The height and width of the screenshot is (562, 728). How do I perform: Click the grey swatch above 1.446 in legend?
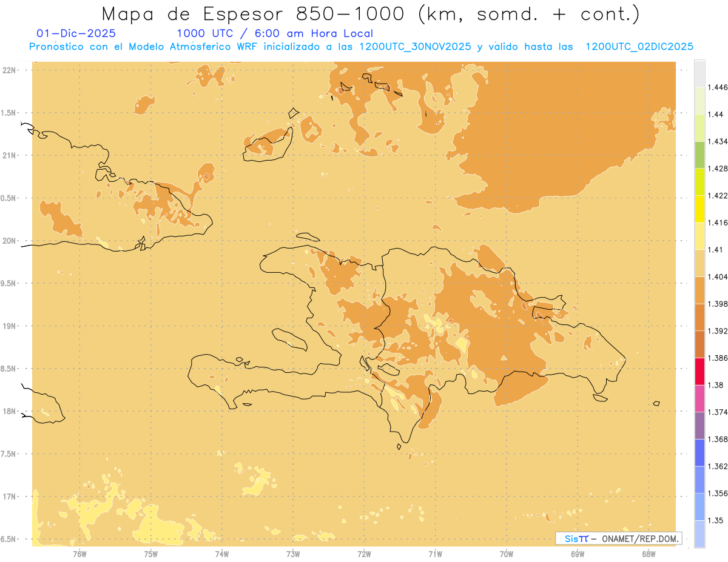tap(699, 73)
